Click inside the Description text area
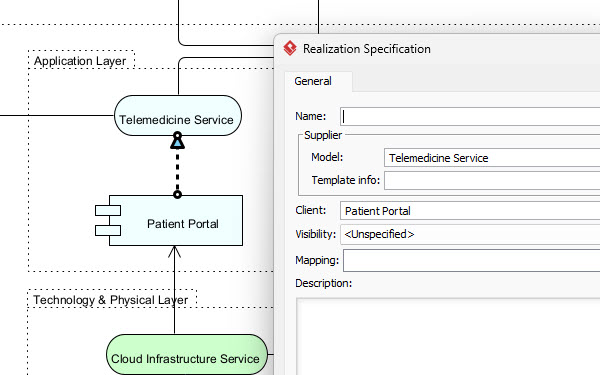600x375 pixels. click(x=448, y=337)
